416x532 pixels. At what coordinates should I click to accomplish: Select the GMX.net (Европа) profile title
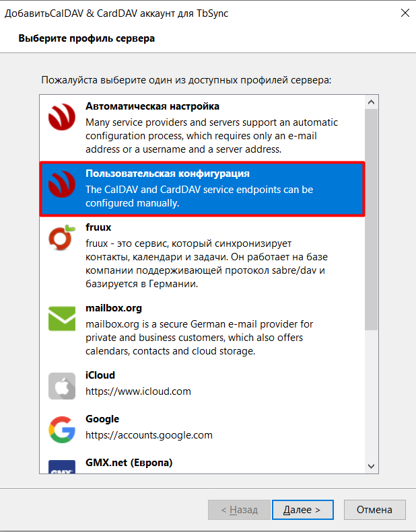coord(129,463)
